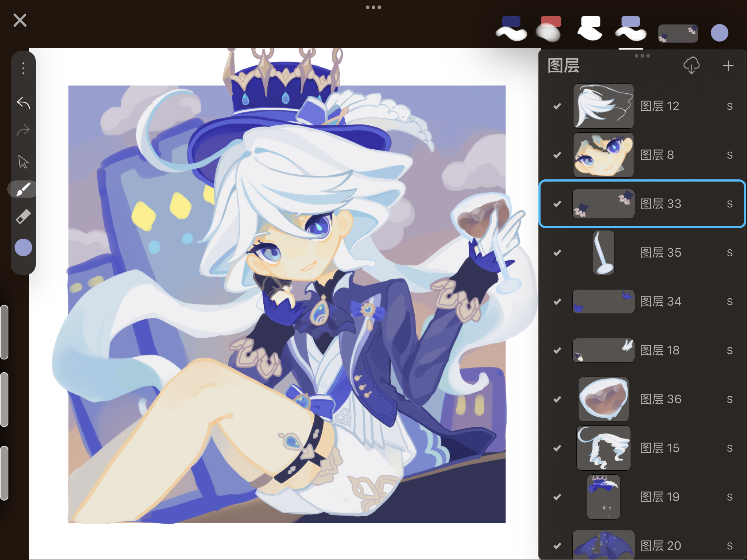Click the cloud download icon in layers panel
This screenshot has width=747, height=560.
(x=691, y=66)
